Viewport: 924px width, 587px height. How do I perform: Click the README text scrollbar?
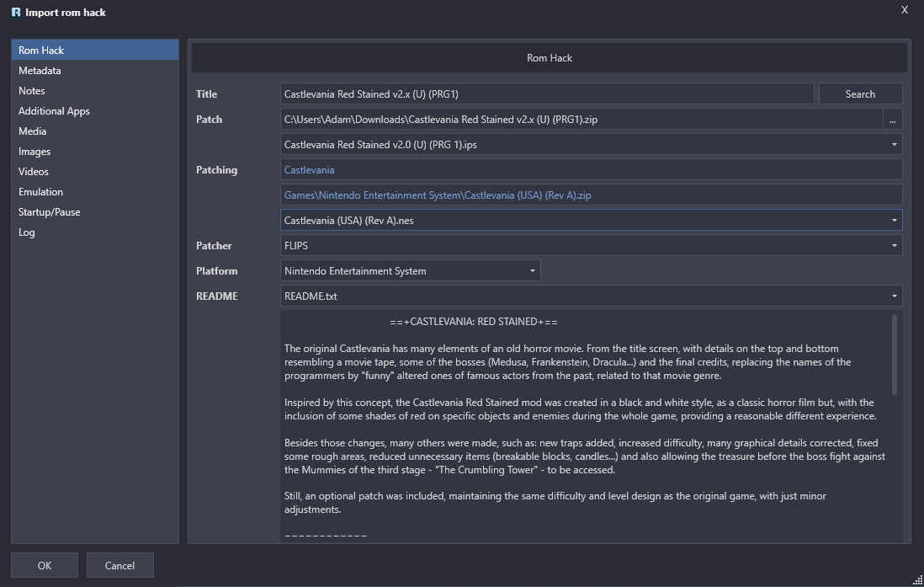click(x=894, y=354)
